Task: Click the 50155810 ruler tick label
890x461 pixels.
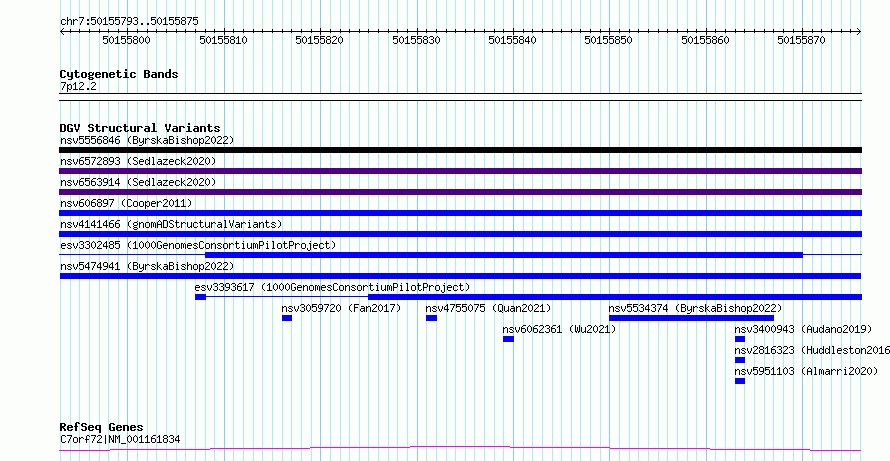Action: point(224,40)
